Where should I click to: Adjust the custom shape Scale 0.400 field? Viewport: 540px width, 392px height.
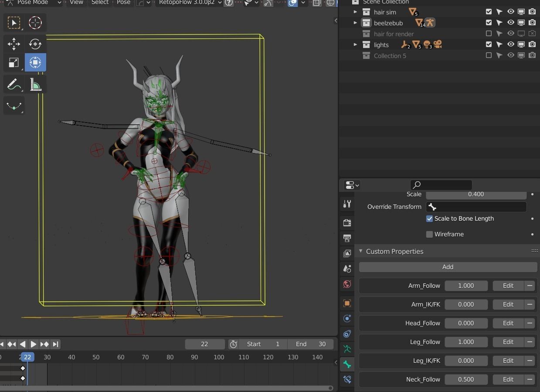coord(476,194)
